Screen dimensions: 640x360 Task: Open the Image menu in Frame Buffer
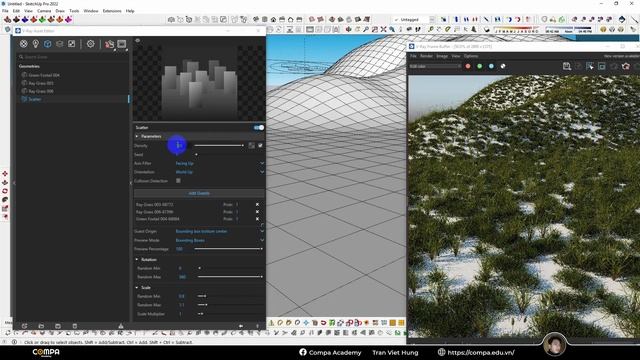click(x=442, y=56)
